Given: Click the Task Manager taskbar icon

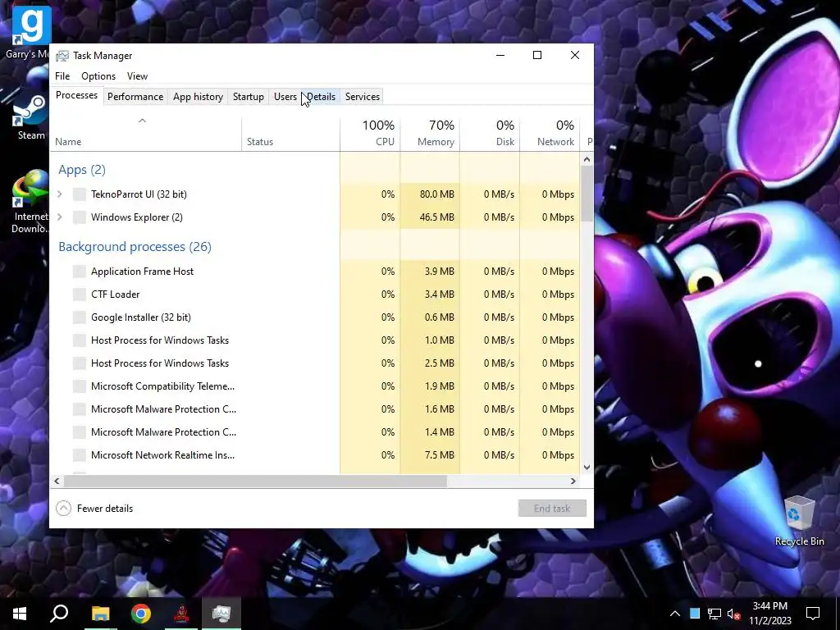Looking at the screenshot, I should (x=221, y=614).
